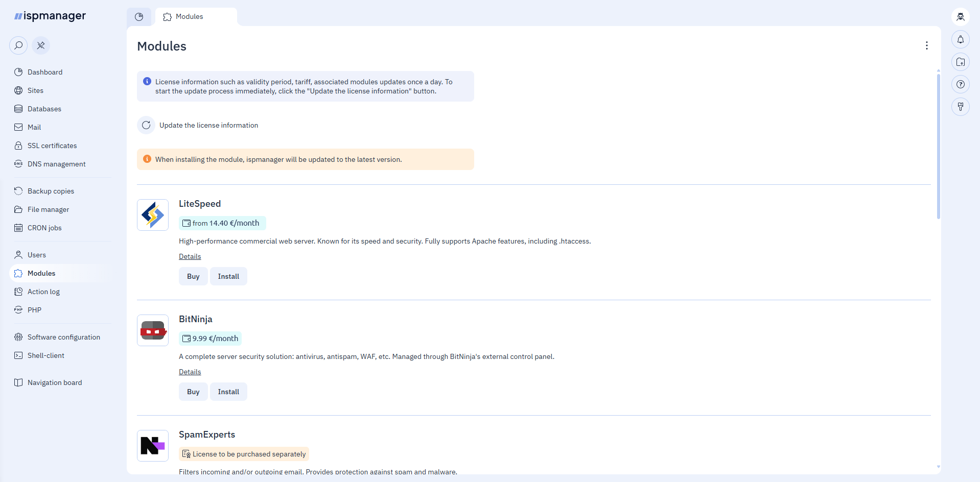Click the BitNinja heading
Viewport: 980px width, 482px height.
click(196, 319)
